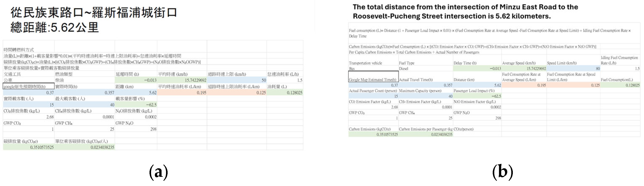Select the value under 單位乘客碳排放 header
The width and height of the screenshot is (644, 186).
tap(84, 147)
